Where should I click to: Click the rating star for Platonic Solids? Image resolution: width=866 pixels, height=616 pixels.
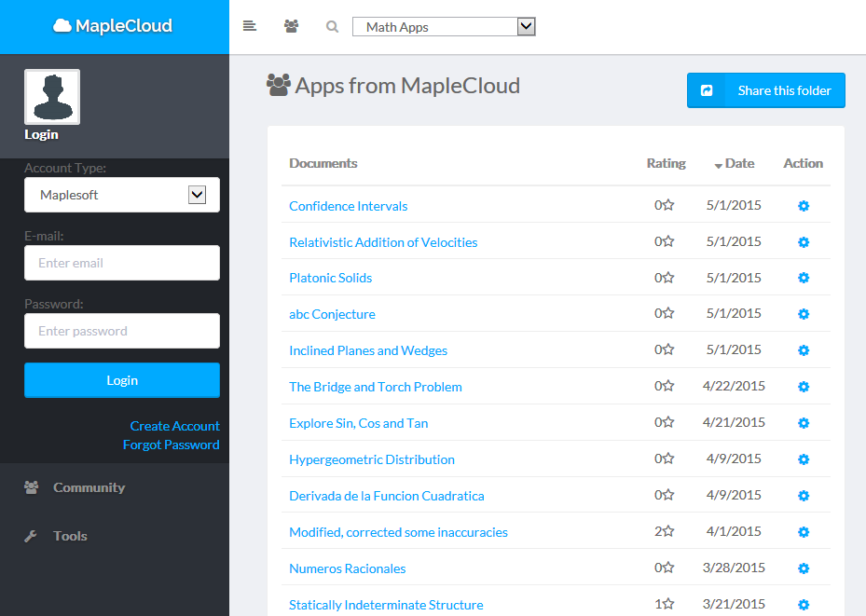(668, 277)
